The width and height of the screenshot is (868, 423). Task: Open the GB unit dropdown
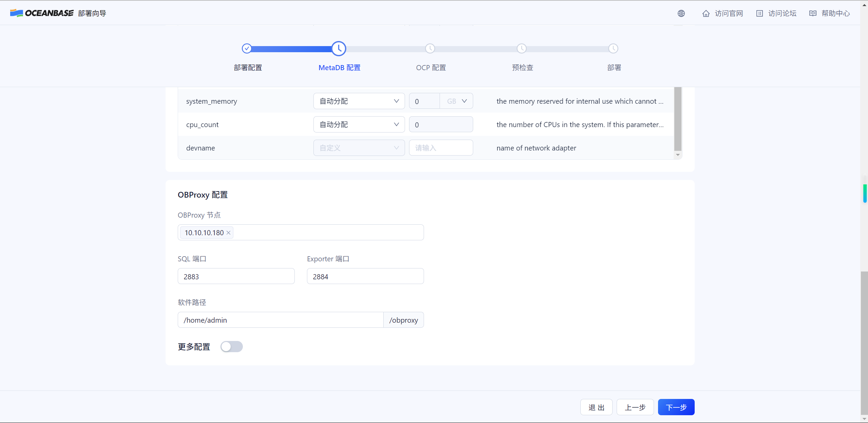coord(457,101)
